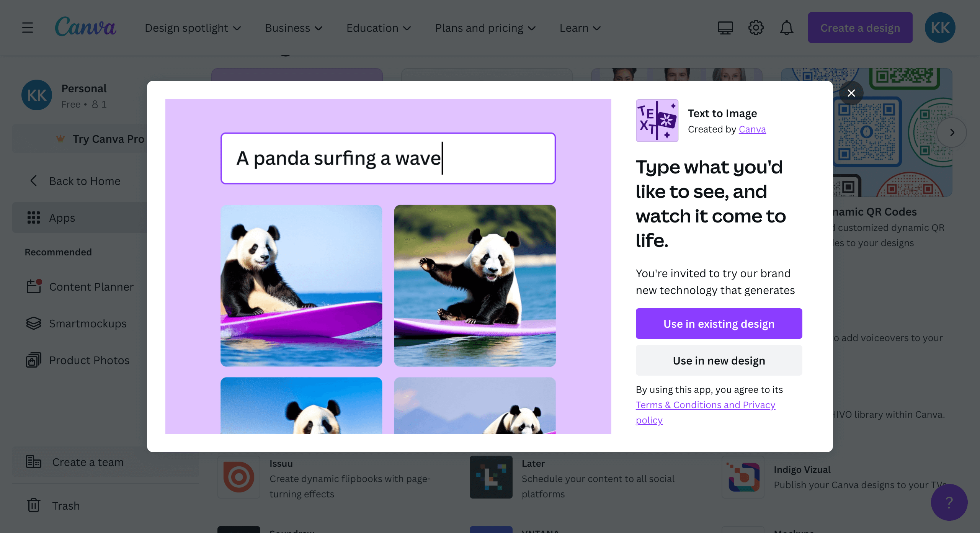980x533 pixels.
Task: Click the panda prompt text field
Action: coord(388,158)
